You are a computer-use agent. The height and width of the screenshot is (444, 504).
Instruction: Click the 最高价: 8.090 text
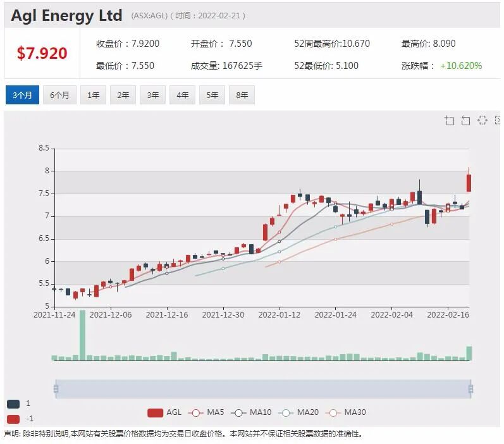(428, 44)
